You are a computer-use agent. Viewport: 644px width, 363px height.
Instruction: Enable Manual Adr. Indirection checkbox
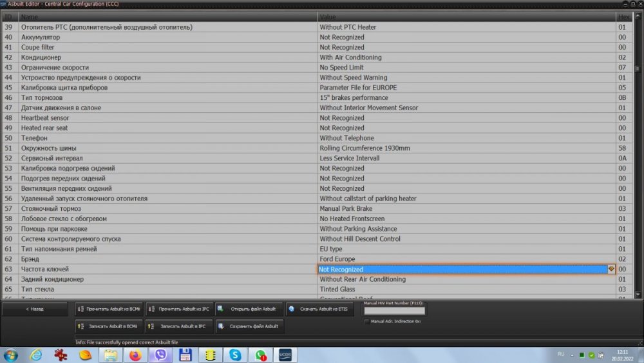coord(367,321)
